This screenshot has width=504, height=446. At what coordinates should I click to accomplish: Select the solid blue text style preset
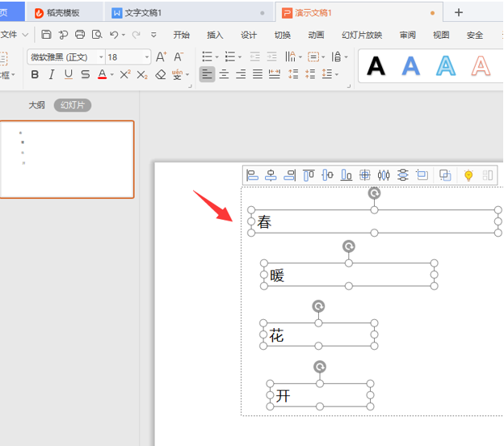pyautogui.click(x=411, y=66)
